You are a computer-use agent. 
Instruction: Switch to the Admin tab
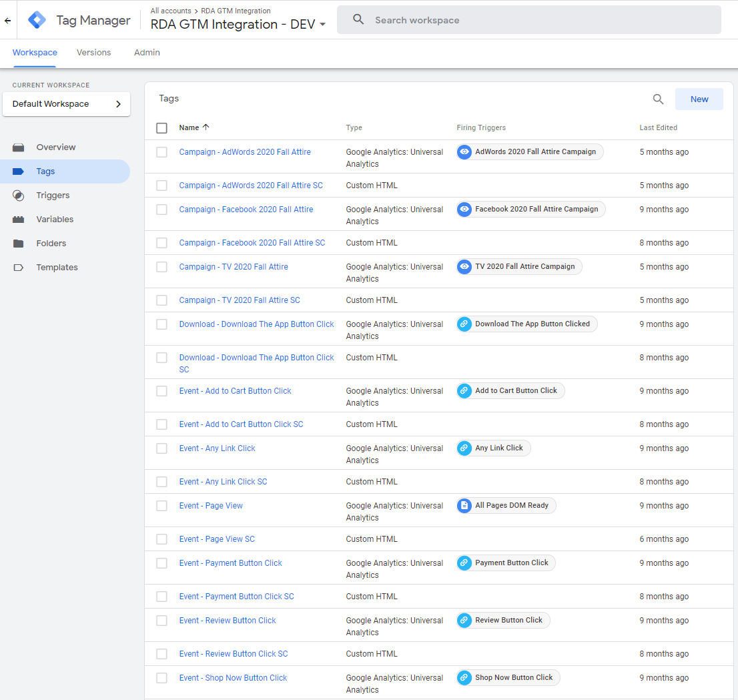(x=147, y=52)
